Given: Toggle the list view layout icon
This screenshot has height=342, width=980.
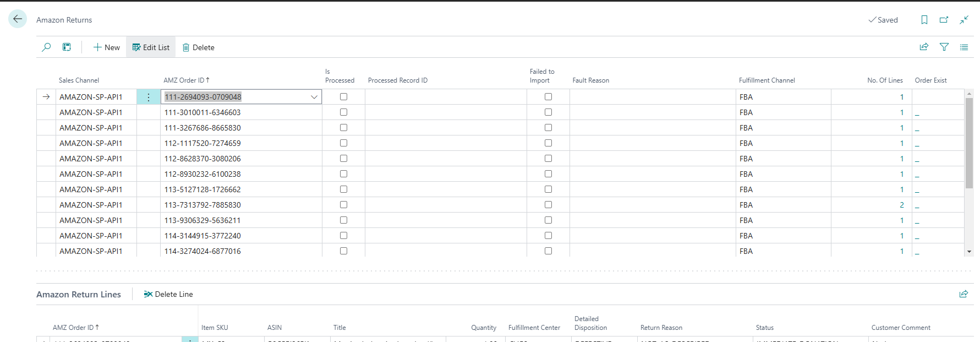Looking at the screenshot, I should tap(964, 47).
